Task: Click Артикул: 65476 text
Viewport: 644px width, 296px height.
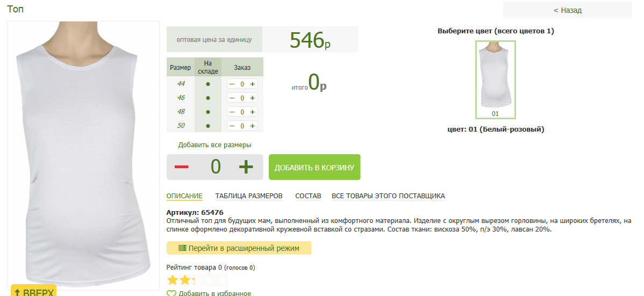Action: coord(195,213)
